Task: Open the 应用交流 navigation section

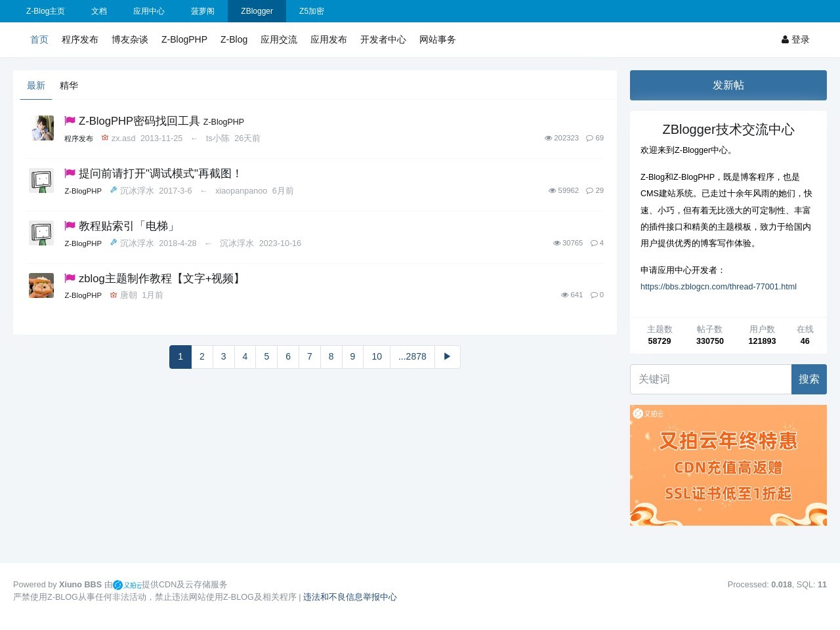Action: [279, 39]
